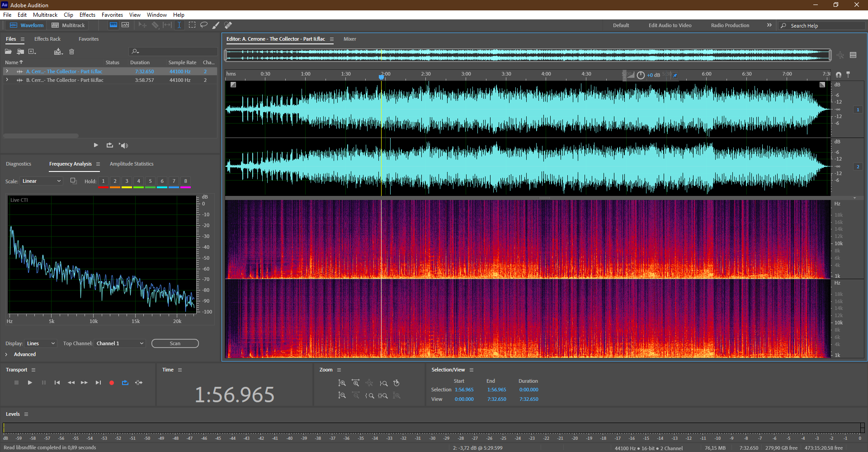Open the Frequency Analysis panel menu
Screen dimensions: 868x452
[x=98, y=164]
